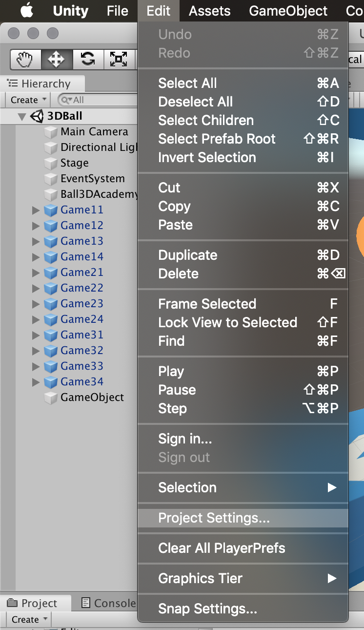Click the Unity scene icon beside 3DBall

pyautogui.click(x=37, y=116)
